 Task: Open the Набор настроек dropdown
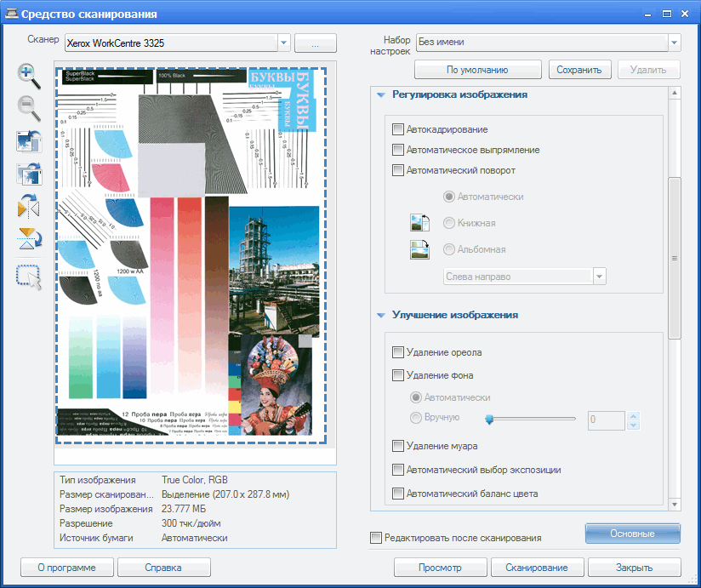click(674, 43)
